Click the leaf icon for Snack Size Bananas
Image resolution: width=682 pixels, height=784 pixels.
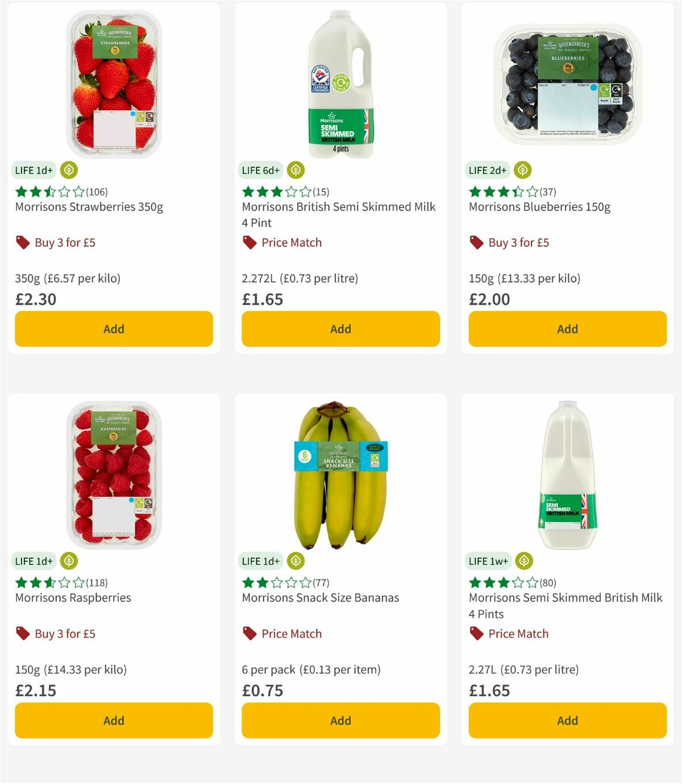point(295,561)
